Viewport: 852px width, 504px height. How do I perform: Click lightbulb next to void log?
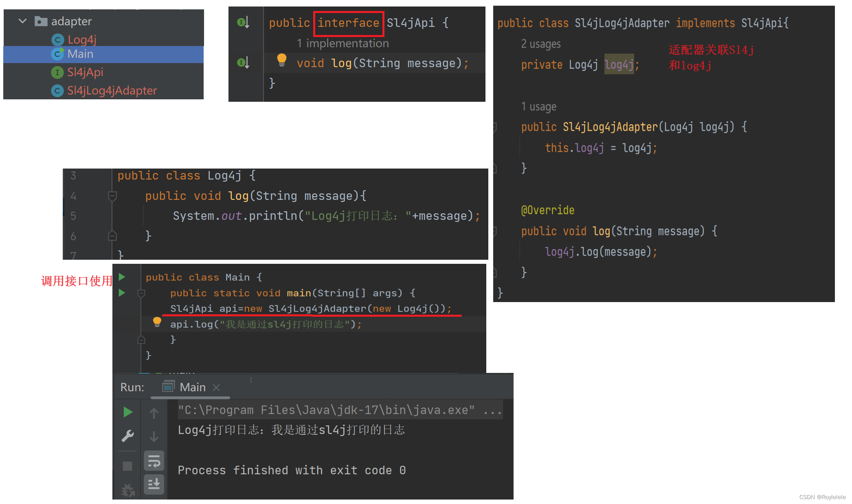tap(281, 59)
